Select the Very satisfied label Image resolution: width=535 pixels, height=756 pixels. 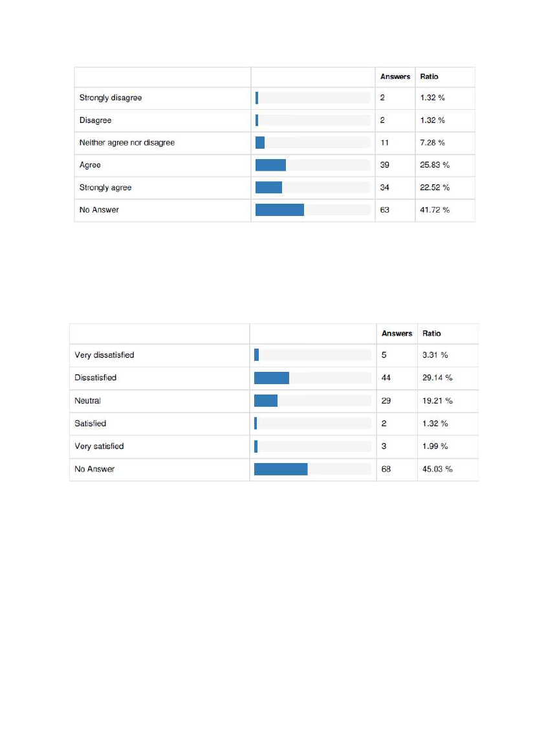coord(99,446)
